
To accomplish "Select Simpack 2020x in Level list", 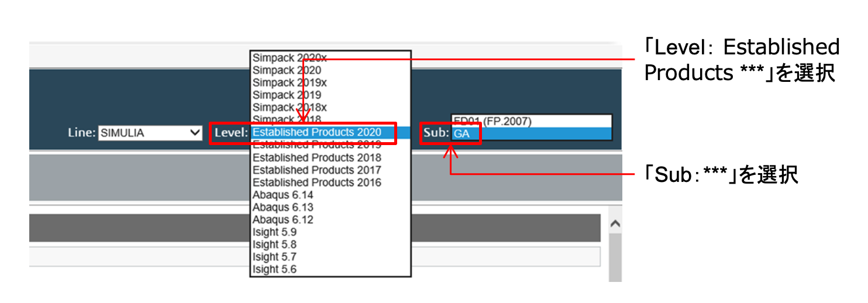I will coord(330,58).
